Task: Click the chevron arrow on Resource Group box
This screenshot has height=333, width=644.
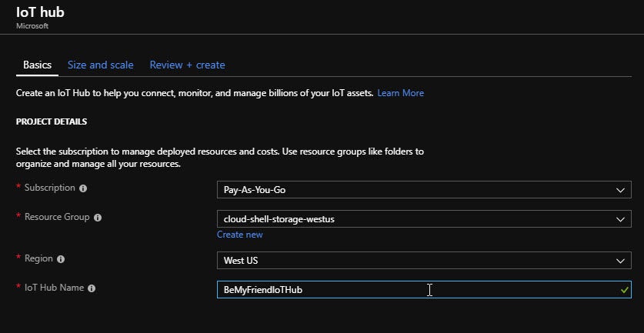Action: click(x=621, y=219)
